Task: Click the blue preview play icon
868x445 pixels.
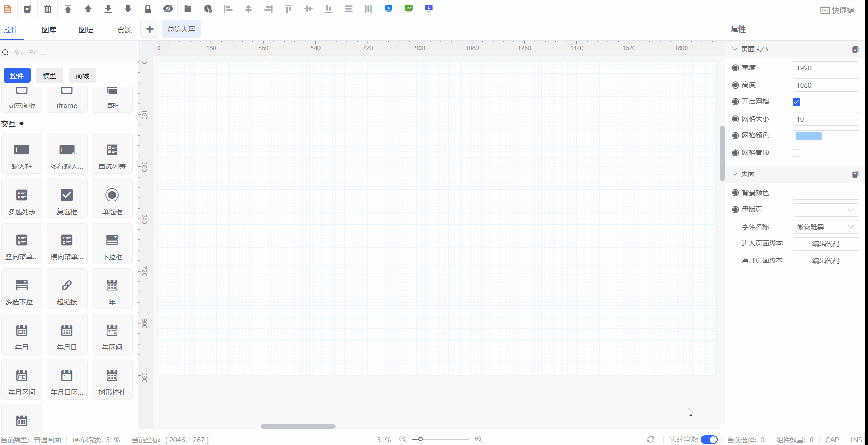Action: [389, 9]
